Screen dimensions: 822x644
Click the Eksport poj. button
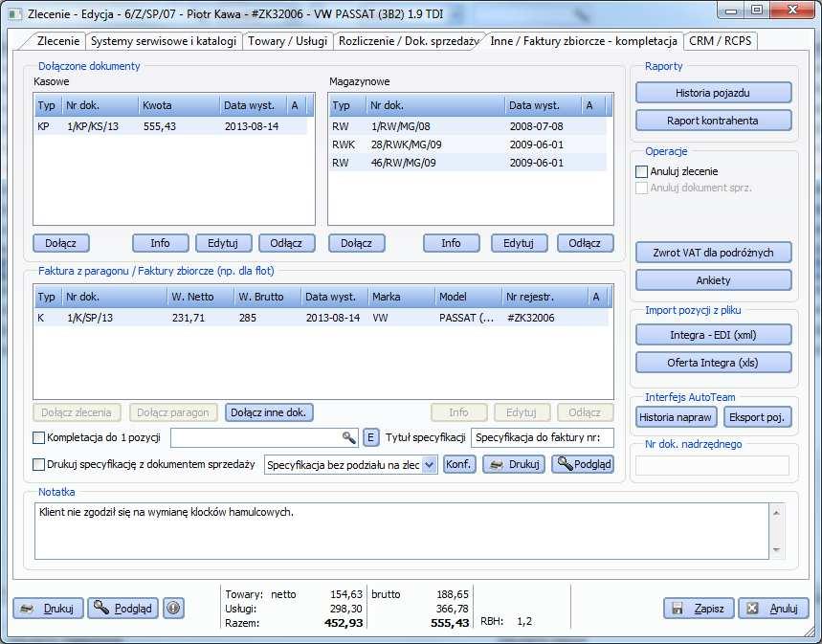(x=757, y=417)
